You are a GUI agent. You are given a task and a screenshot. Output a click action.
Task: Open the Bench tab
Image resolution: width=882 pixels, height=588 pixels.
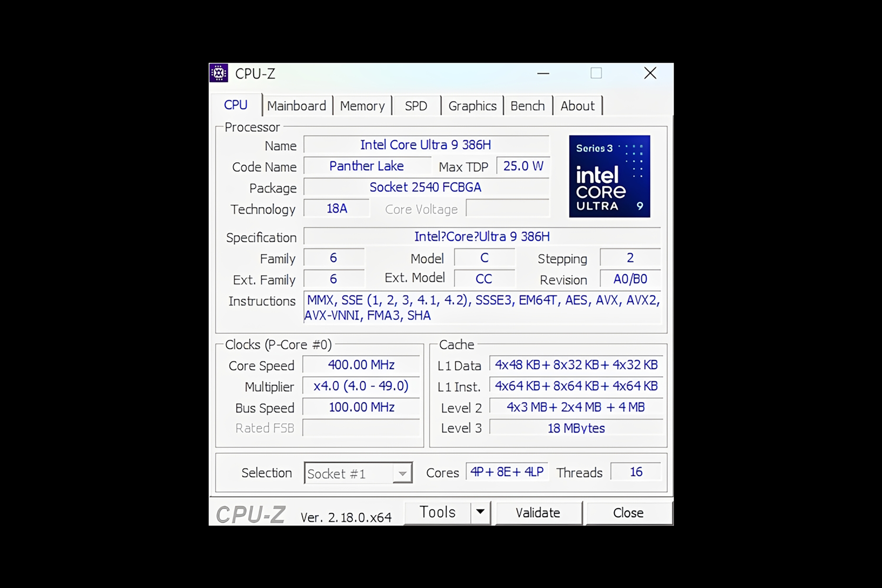(527, 106)
